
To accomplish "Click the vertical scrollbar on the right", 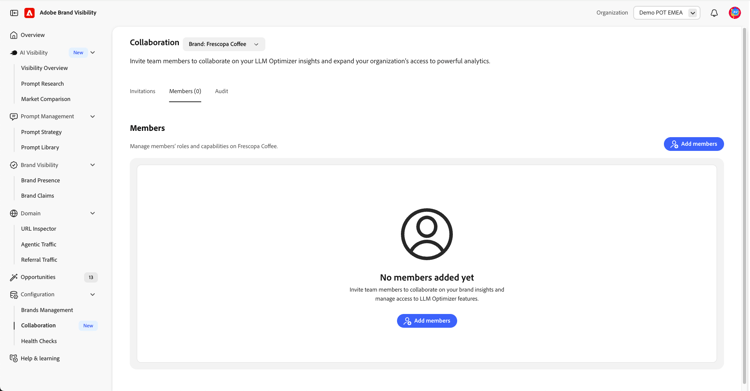I will pyautogui.click(x=744, y=206).
